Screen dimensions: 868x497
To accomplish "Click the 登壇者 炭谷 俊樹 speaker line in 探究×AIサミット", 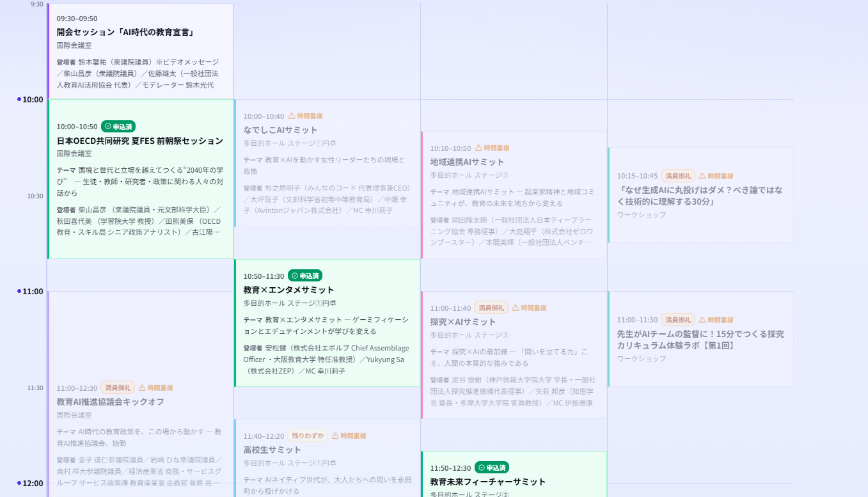I will (513, 391).
